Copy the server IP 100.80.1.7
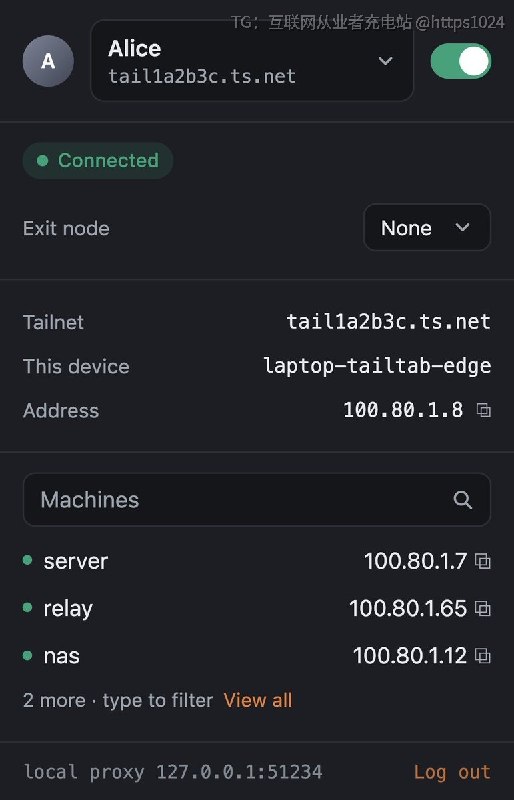The height and width of the screenshot is (800, 514). point(483,561)
